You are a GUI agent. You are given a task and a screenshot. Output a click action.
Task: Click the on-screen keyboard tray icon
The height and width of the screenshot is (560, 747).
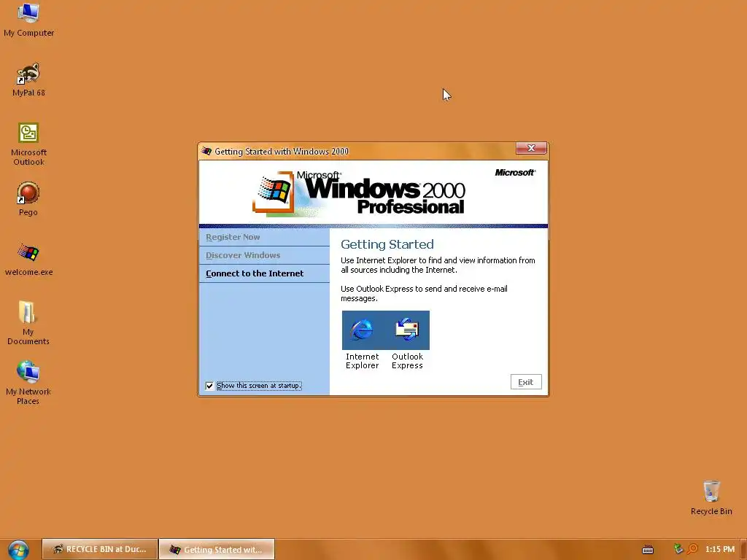pyautogui.click(x=648, y=550)
